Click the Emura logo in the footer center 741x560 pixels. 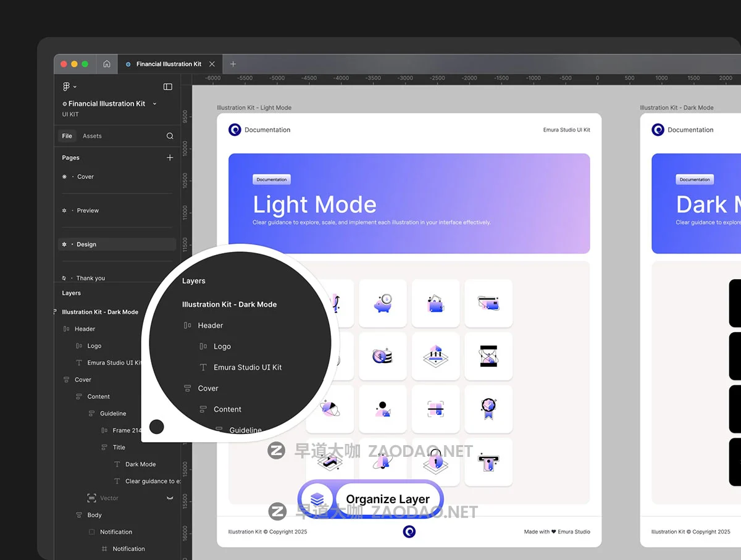[x=409, y=532]
